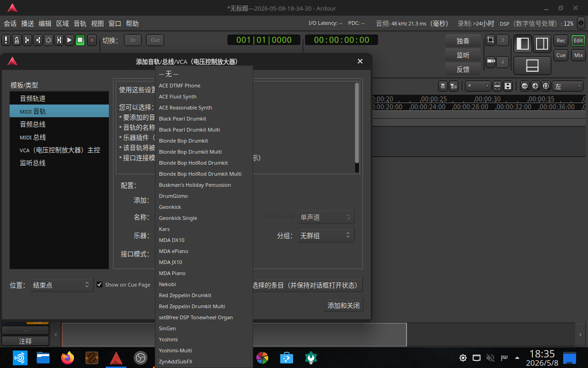The width and height of the screenshot is (588, 368).
Task: Click the Ardour icon in the taskbar
Action: point(116,358)
